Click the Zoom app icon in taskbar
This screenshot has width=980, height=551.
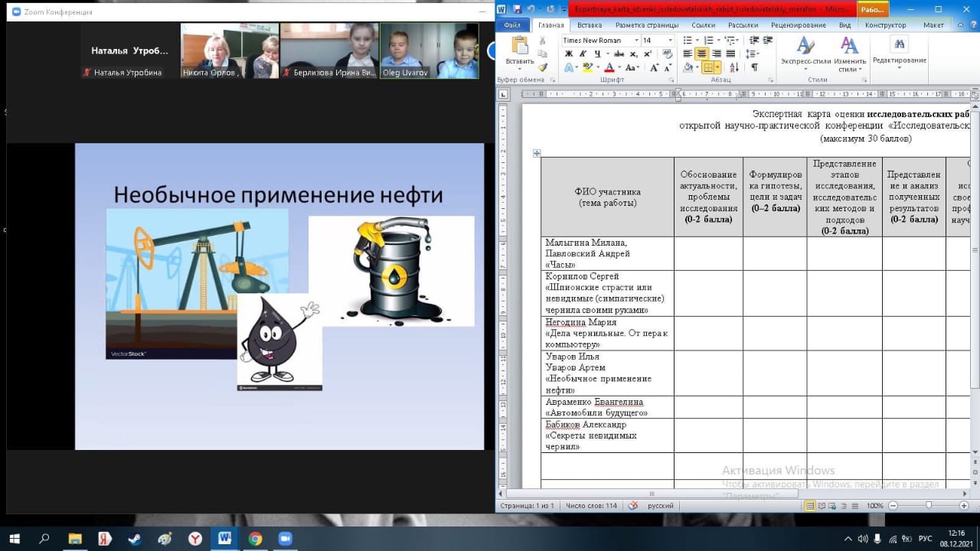point(285,539)
